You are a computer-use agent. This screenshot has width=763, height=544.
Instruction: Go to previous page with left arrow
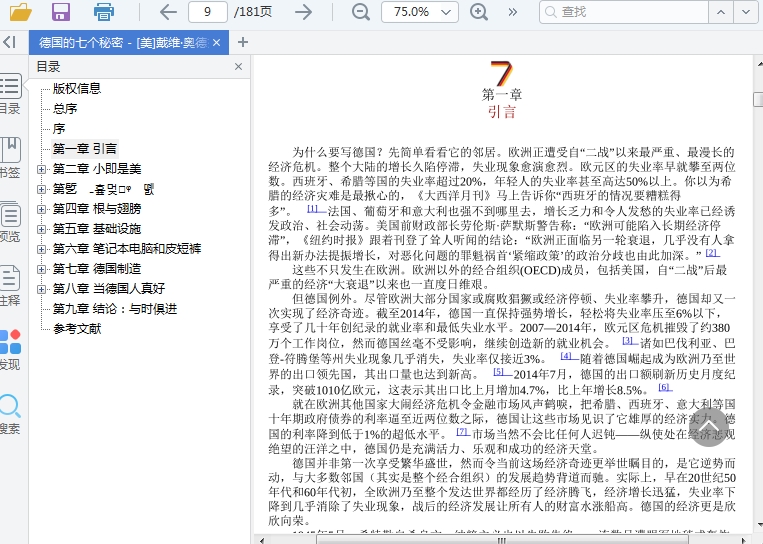pos(168,12)
